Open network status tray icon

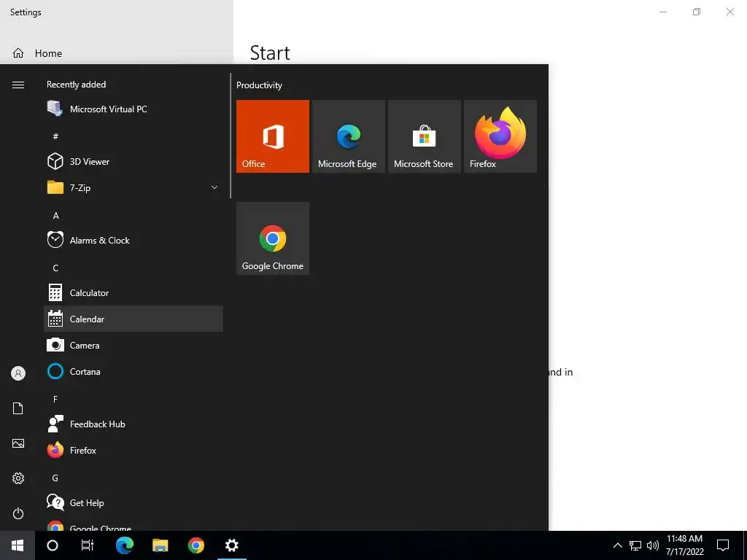pos(635,545)
